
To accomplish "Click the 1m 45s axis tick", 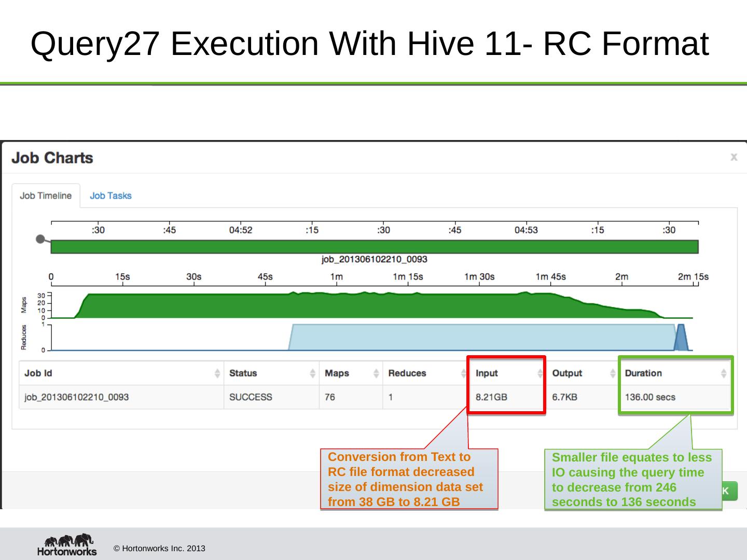I will point(550,277).
